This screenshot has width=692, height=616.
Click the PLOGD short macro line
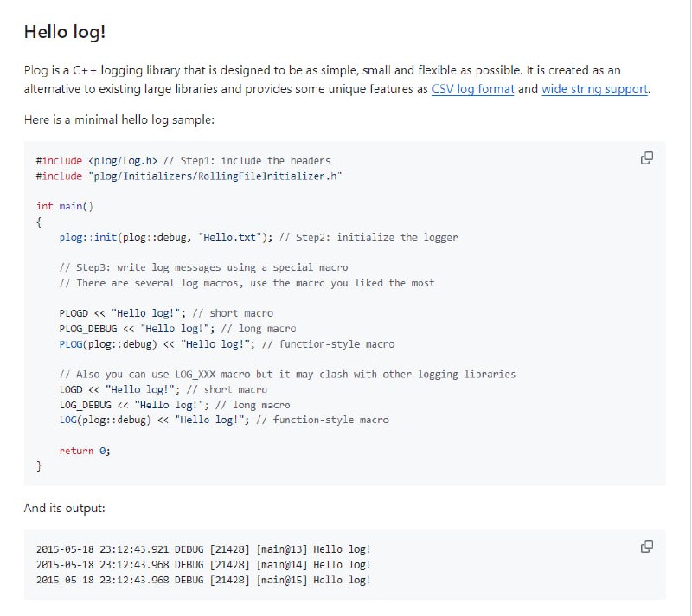pyautogui.click(x=166, y=313)
